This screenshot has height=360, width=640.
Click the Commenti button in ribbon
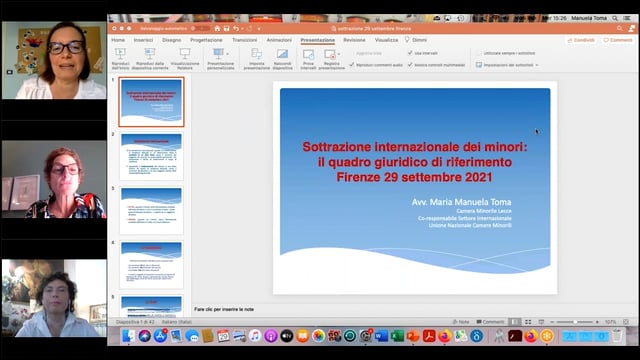(618, 40)
